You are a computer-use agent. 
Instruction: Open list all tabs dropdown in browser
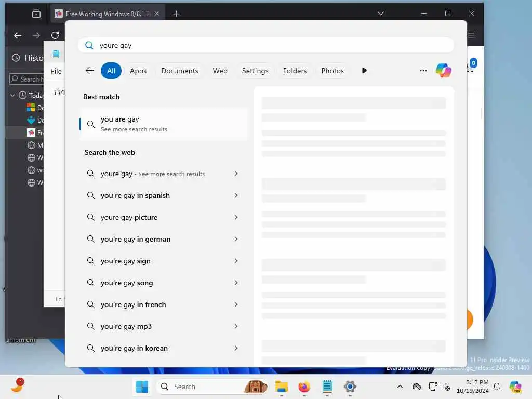coord(381,13)
